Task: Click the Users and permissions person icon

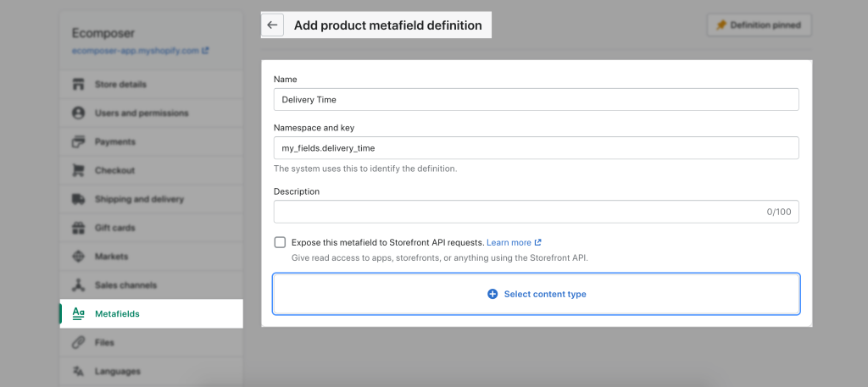Action: pos(78,113)
